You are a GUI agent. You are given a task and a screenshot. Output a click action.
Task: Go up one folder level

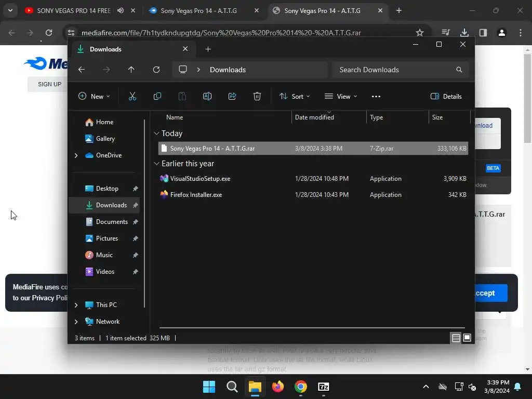(x=131, y=70)
